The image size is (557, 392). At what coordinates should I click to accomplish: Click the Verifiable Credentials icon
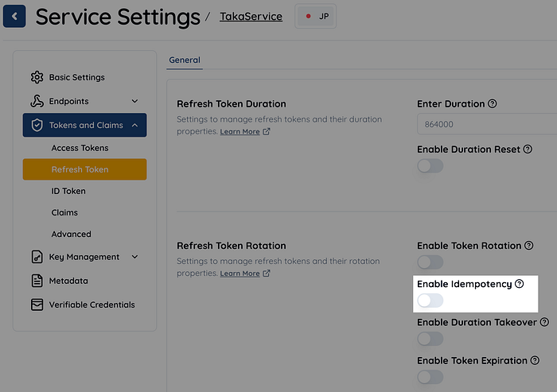37,305
